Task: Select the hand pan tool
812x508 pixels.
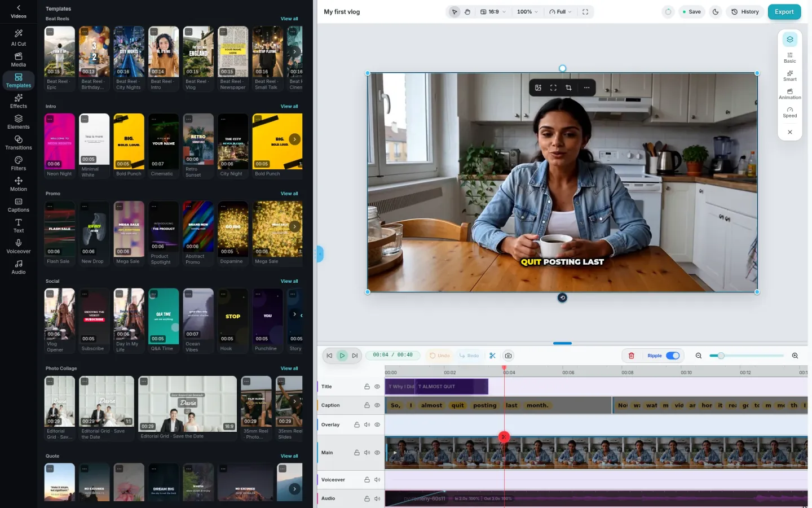Action: tap(467, 12)
